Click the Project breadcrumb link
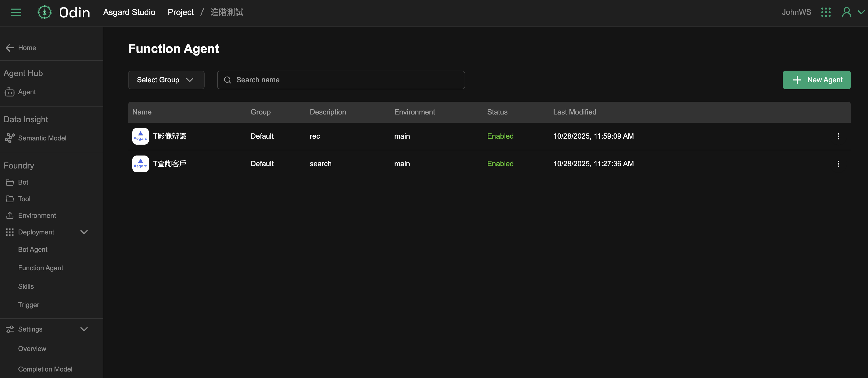The image size is (868, 378). pyautogui.click(x=181, y=12)
